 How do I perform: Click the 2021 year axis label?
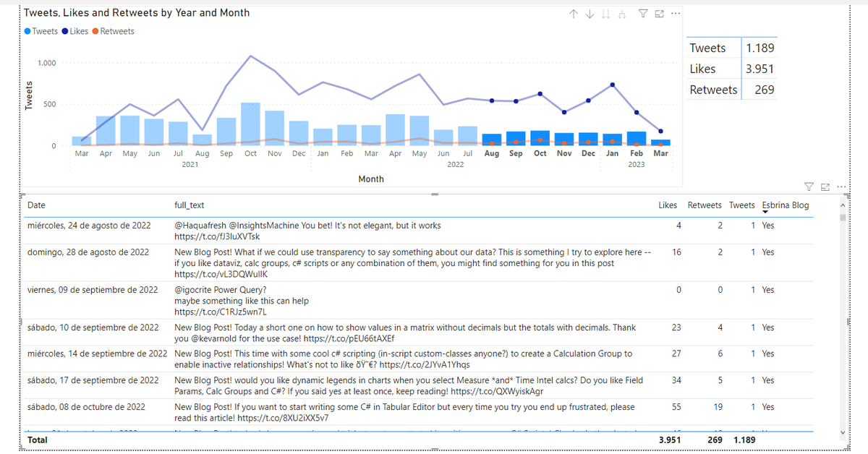click(x=190, y=165)
